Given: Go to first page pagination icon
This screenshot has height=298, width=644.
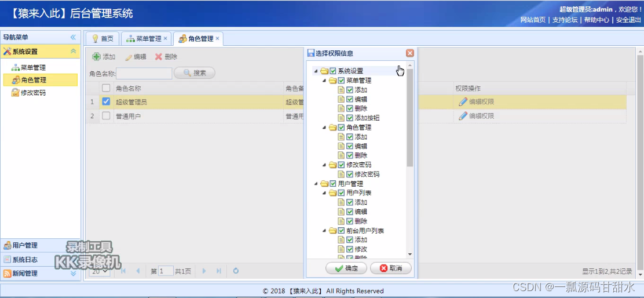Looking at the screenshot, I should click(123, 271).
